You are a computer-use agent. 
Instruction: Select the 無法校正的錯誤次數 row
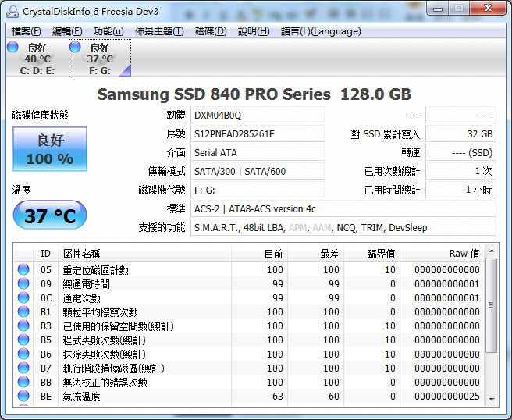click(x=249, y=382)
